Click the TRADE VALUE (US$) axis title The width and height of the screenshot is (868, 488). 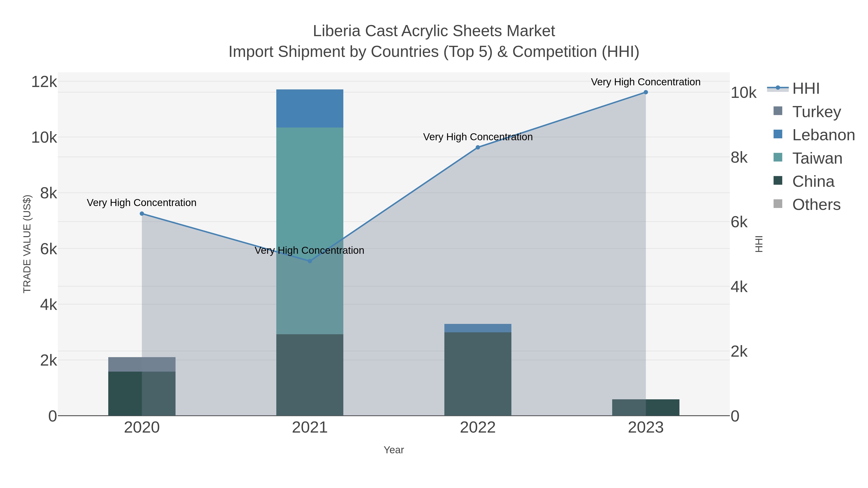[x=27, y=244]
